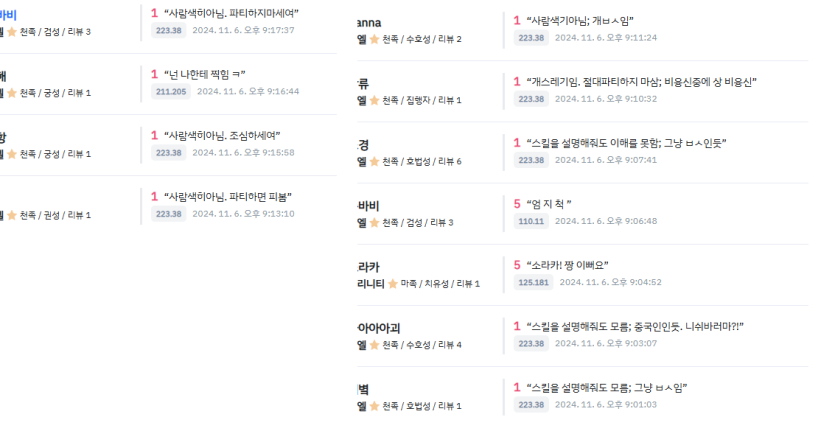835x431 pixels.
Task: Click the star beside 천족 / 호법성 / 리뷰 1
Action: (374, 406)
